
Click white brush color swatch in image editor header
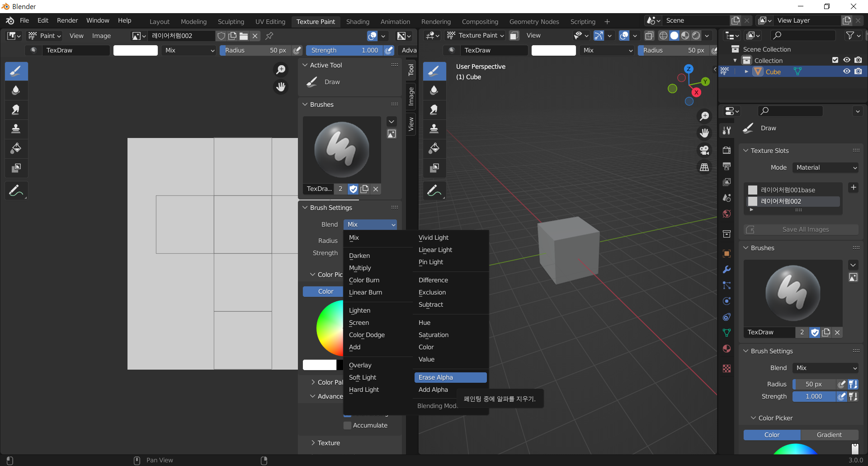tap(136, 50)
